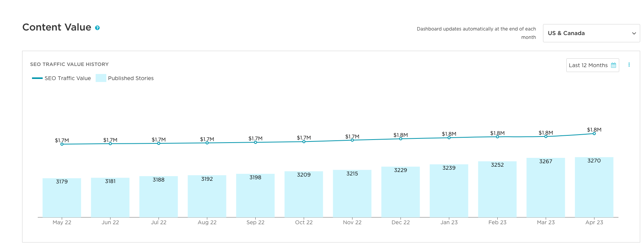644x249 pixels.
Task: Click the kebab menu beside Last 12 Months
Action: coord(629,65)
